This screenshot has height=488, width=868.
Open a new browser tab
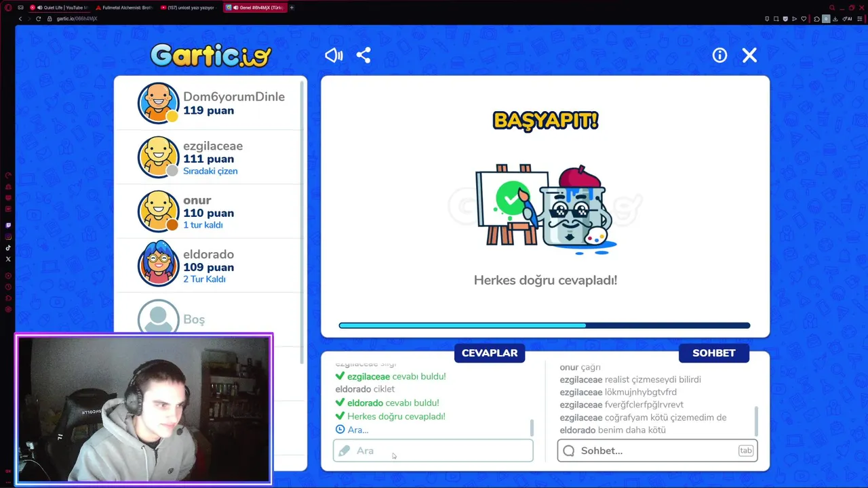[292, 7]
